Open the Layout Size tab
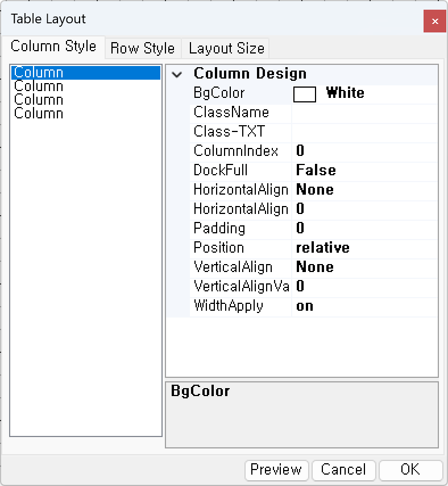The width and height of the screenshot is (448, 486). click(225, 48)
